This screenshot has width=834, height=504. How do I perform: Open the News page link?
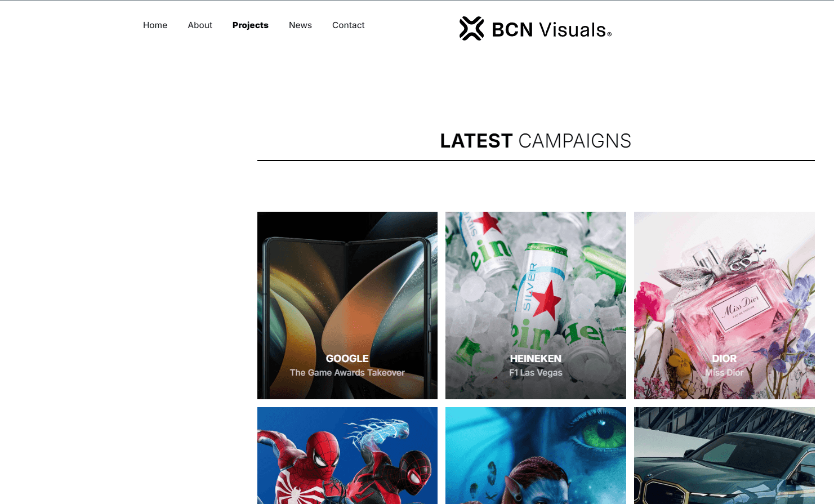[x=300, y=25]
